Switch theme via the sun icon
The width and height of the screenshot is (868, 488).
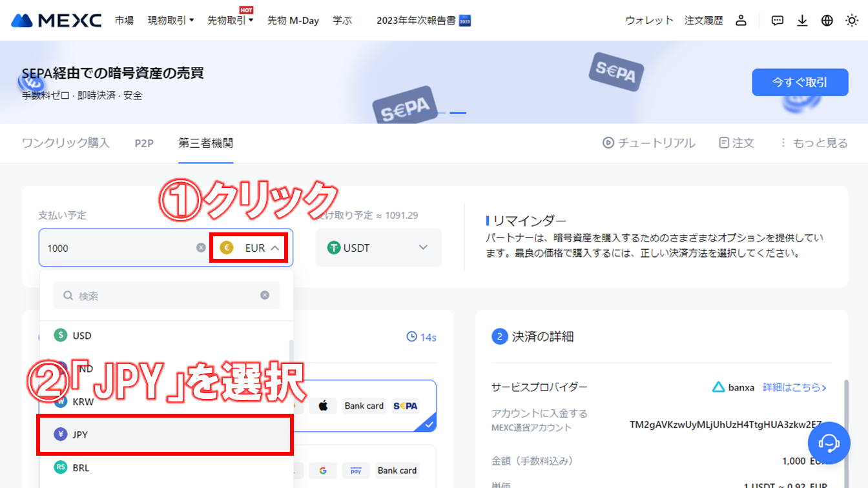851,20
